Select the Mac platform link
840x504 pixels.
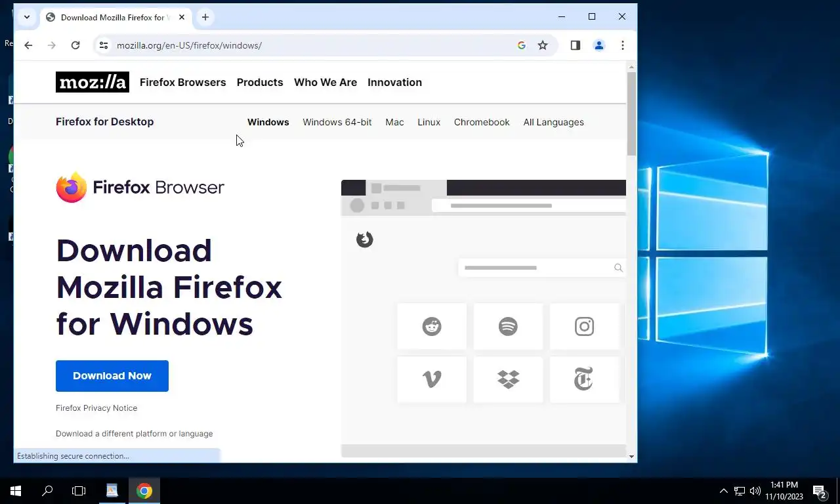coord(394,122)
